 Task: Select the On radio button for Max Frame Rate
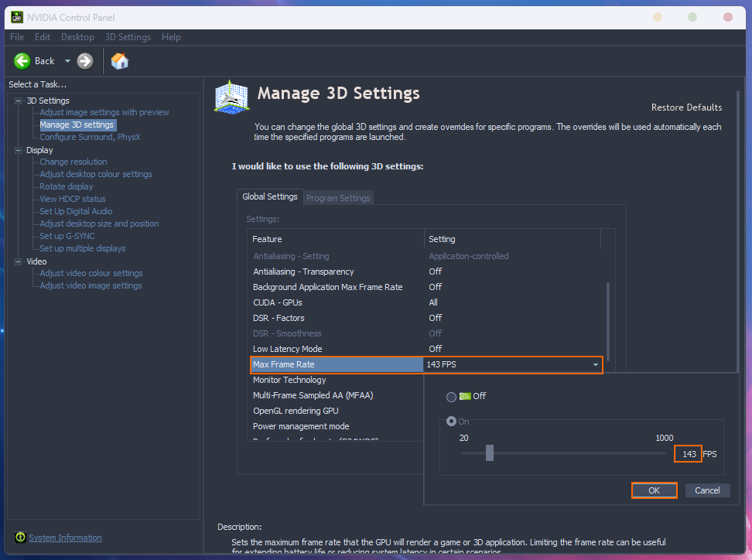(x=451, y=421)
